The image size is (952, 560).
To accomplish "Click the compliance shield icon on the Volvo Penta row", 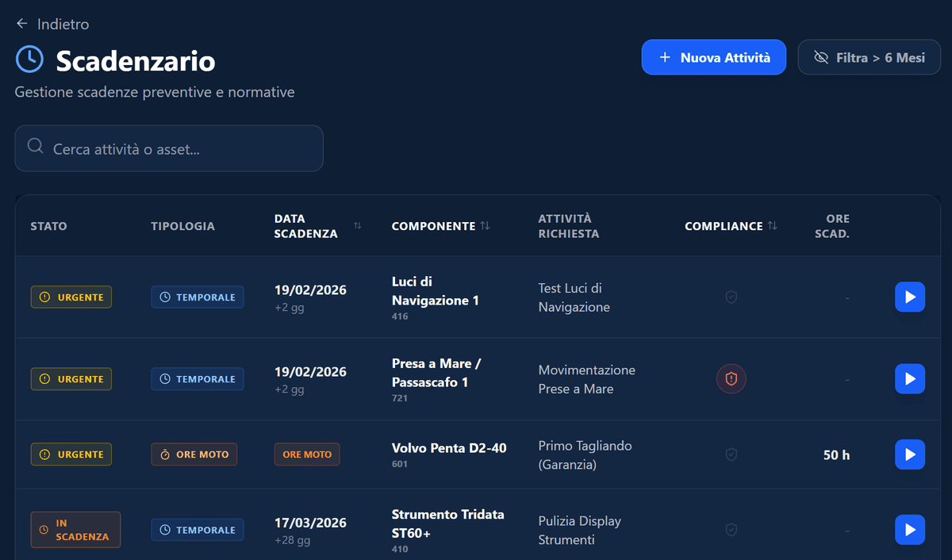I will coord(731,454).
